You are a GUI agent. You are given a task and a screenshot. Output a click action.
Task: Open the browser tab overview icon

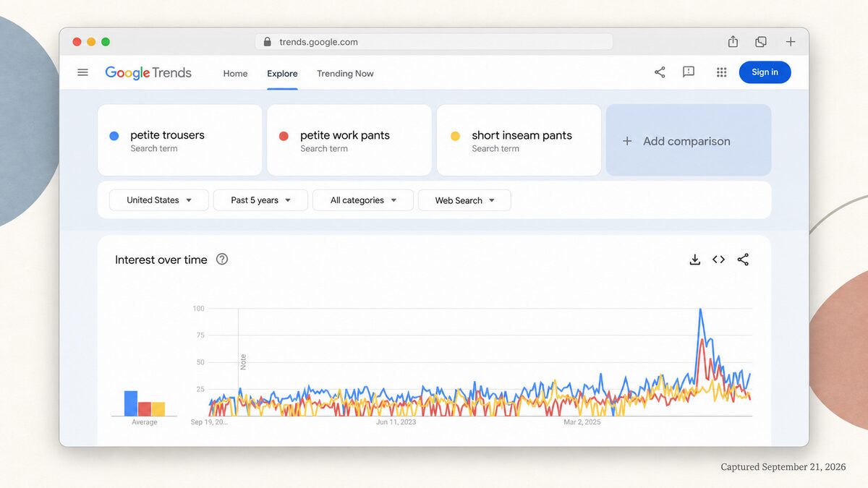coord(761,42)
